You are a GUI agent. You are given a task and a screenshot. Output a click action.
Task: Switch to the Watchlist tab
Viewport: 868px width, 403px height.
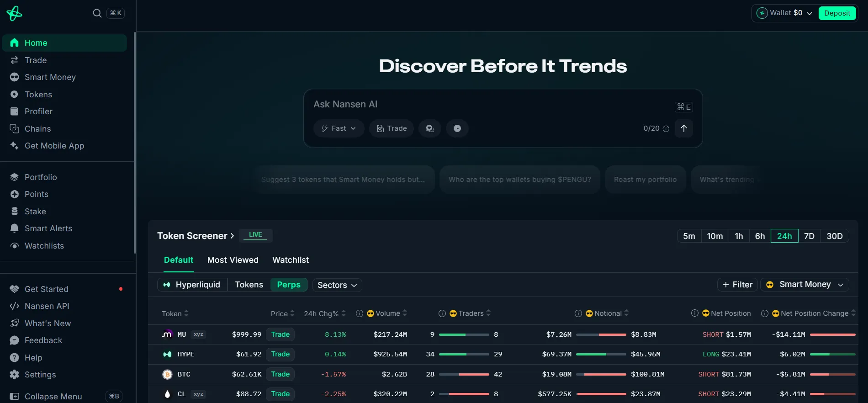(291, 260)
